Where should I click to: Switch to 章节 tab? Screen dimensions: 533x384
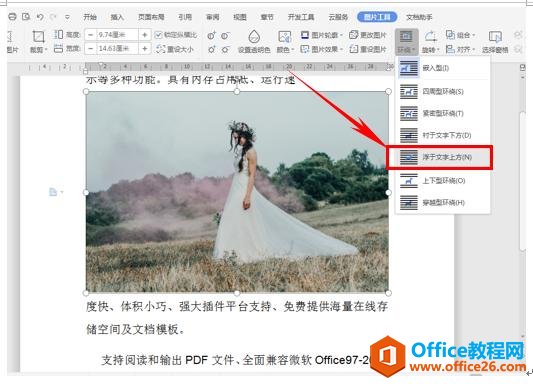pyautogui.click(x=267, y=17)
